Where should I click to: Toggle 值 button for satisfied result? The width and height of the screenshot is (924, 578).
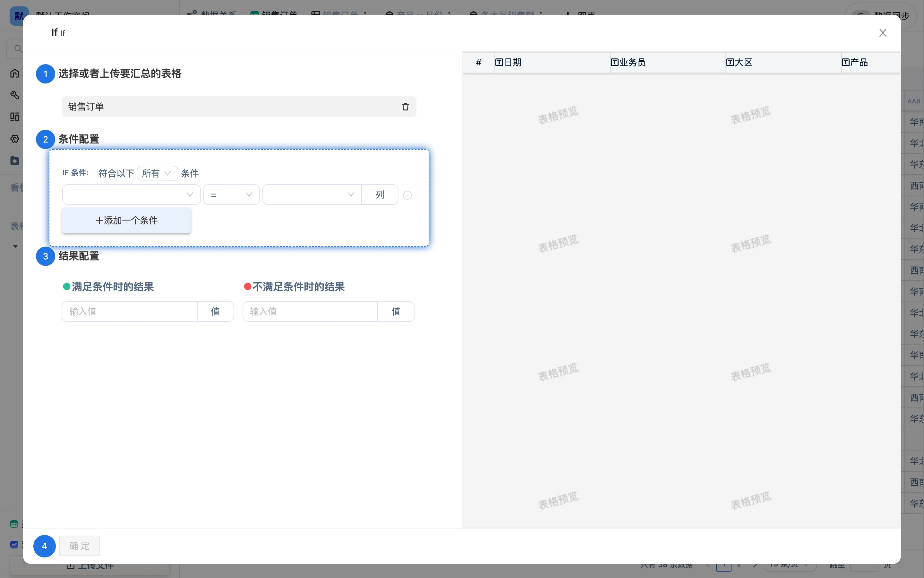click(215, 311)
